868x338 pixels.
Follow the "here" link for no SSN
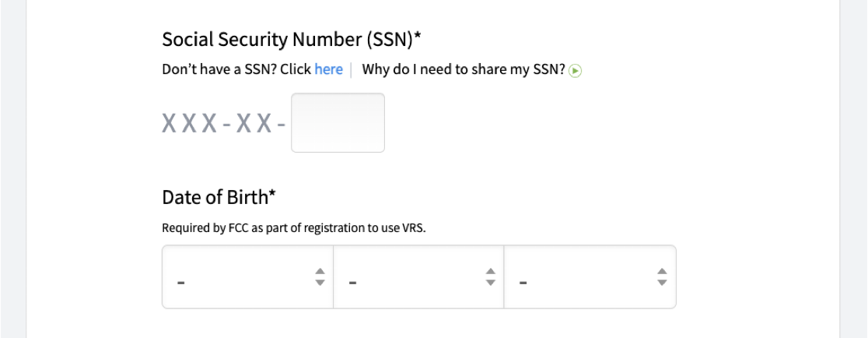click(x=328, y=69)
